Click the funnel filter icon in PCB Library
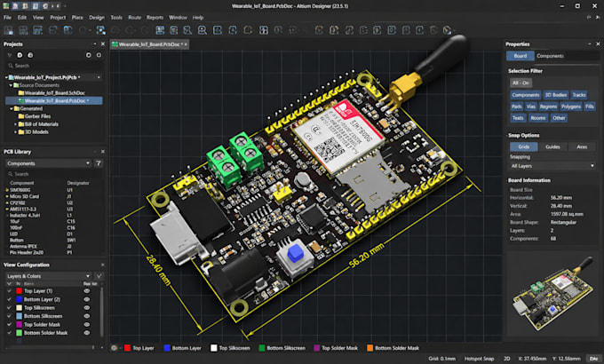Image resolution: width=604 pixels, height=364 pixels. (x=99, y=163)
